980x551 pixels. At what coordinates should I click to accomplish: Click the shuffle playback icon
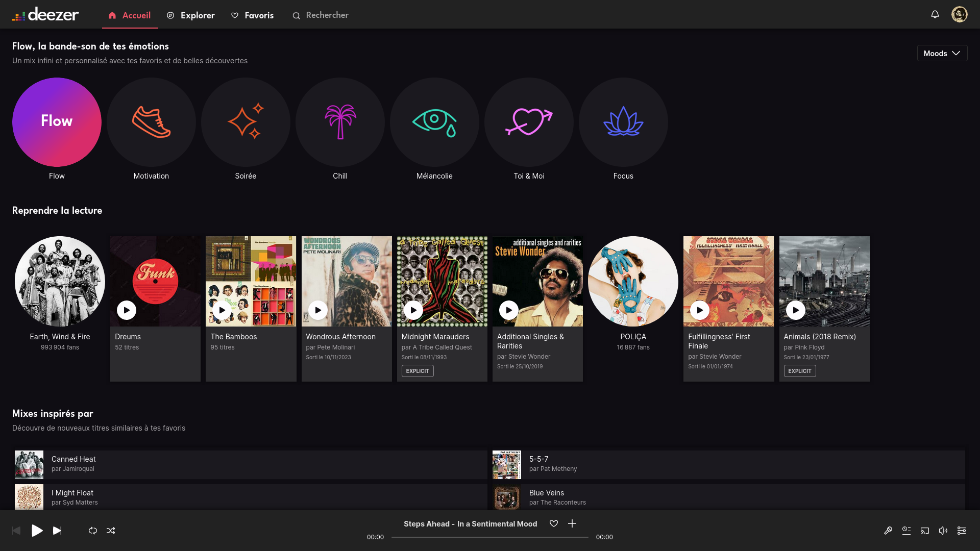point(111,530)
